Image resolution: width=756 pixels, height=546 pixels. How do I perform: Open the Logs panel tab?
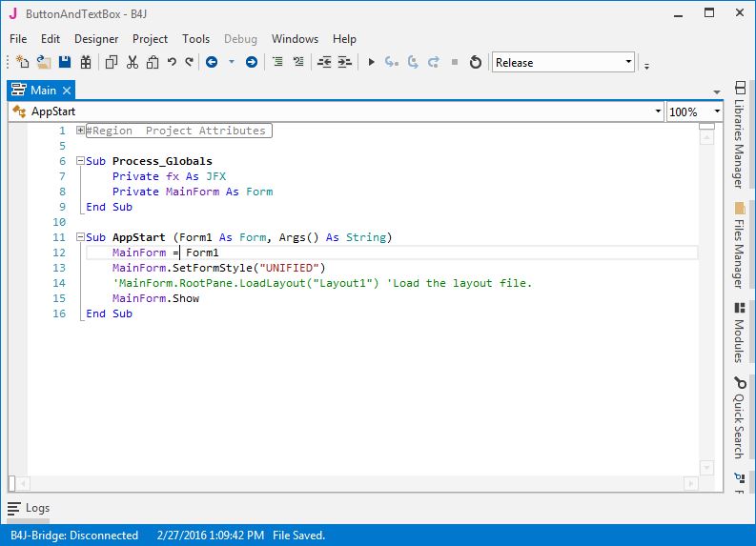click(29, 508)
